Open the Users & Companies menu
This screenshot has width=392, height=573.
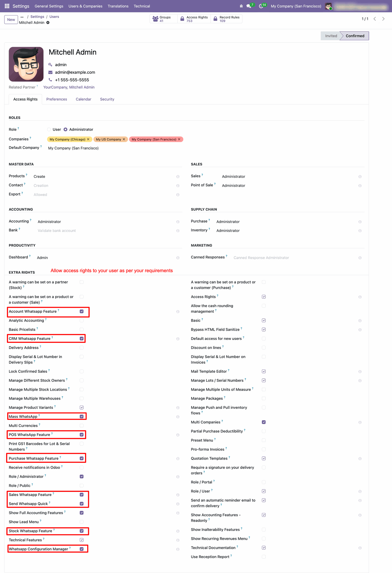pyautogui.click(x=85, y=6)
